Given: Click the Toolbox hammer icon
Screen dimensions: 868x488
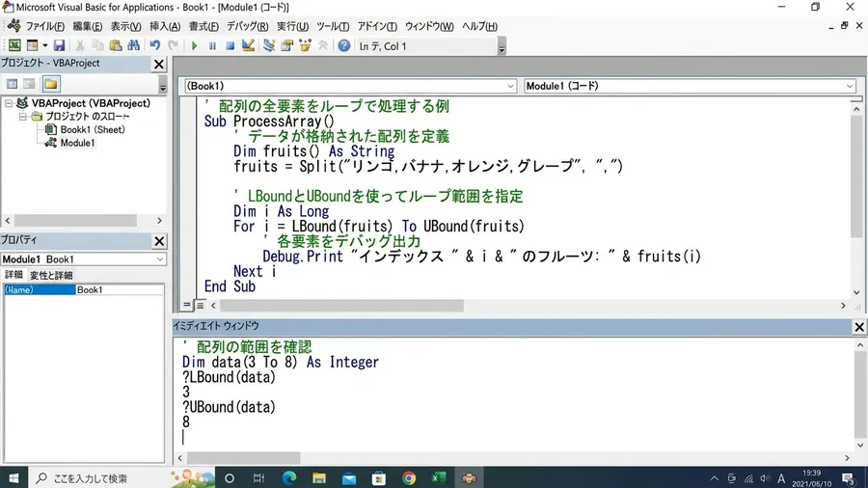Looking at the screenshot, I should pyautogui.click(x=323, y=46).
